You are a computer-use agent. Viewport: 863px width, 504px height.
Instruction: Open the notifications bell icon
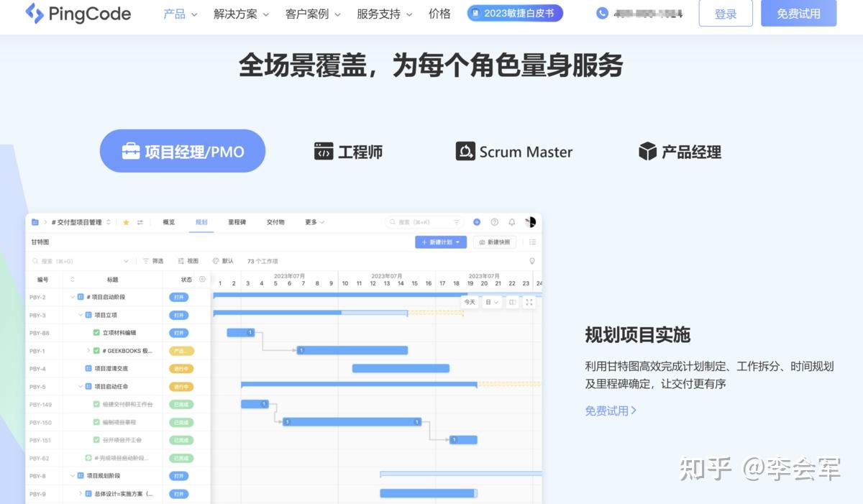tap(512, 222)
